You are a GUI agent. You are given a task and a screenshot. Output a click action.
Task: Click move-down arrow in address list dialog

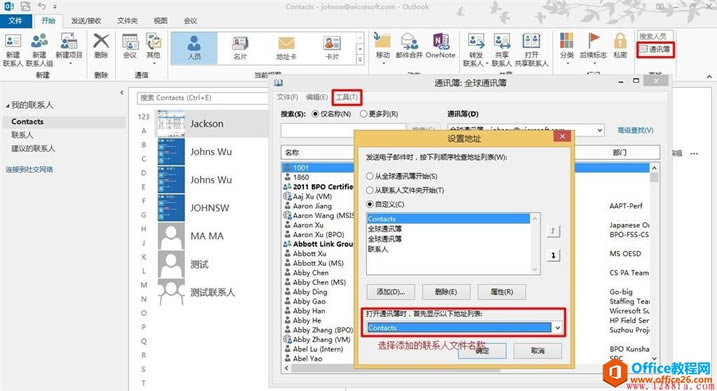[553, 255]
